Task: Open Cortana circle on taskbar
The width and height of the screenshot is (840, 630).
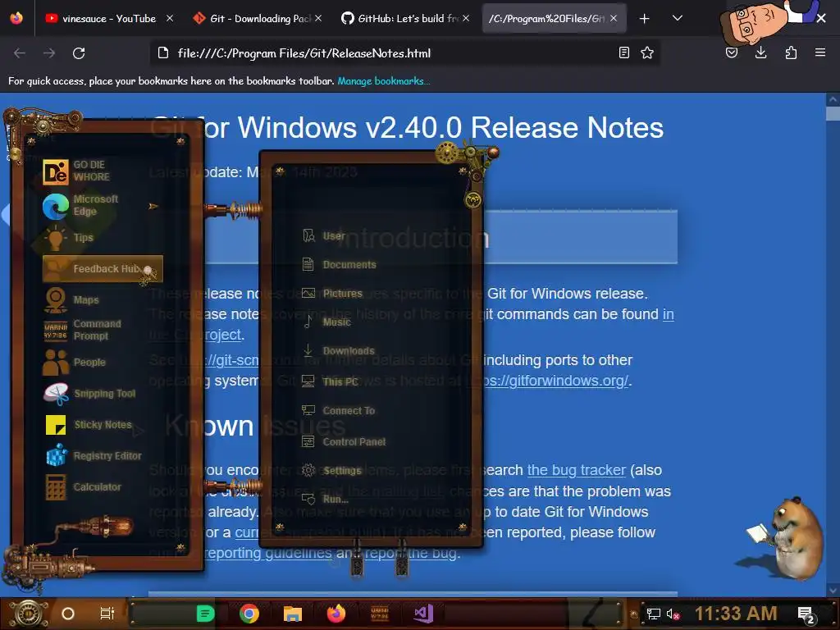Action: point(68,614)
